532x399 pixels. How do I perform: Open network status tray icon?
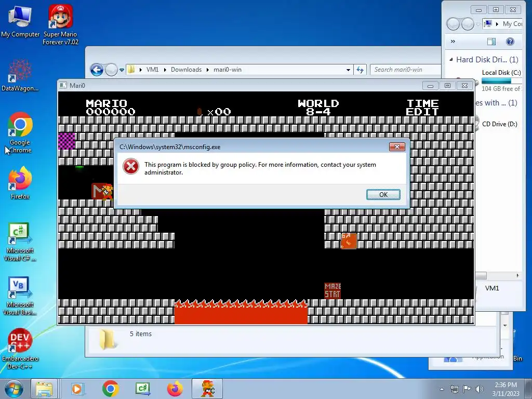click(454, 389)
